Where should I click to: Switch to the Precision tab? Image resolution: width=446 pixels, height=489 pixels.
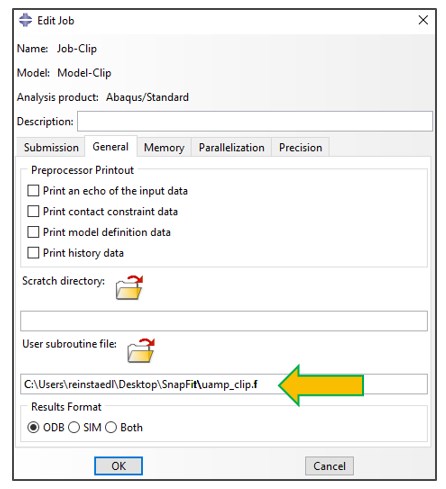click(301, 147)
